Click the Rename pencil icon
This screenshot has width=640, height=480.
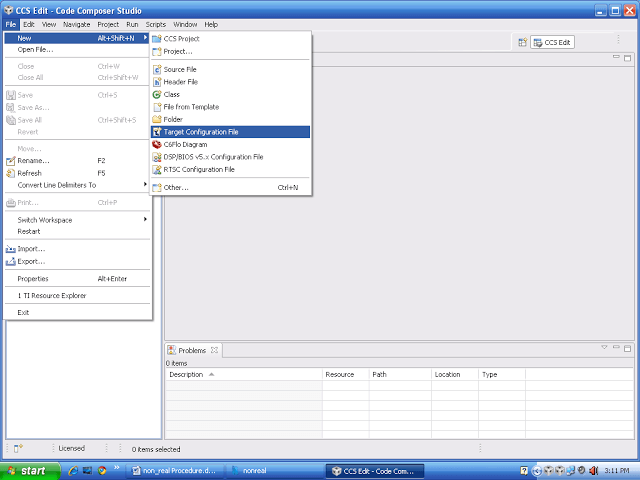tap(11, 161)
